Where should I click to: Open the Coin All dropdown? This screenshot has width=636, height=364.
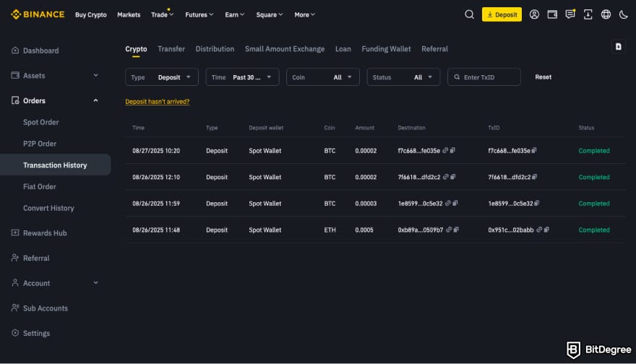coord(323,77)
